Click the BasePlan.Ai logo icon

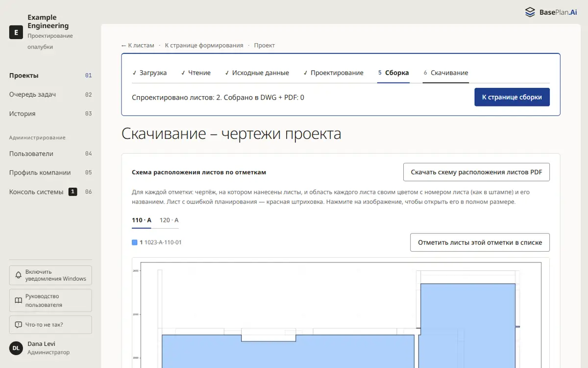click(530, 12)
